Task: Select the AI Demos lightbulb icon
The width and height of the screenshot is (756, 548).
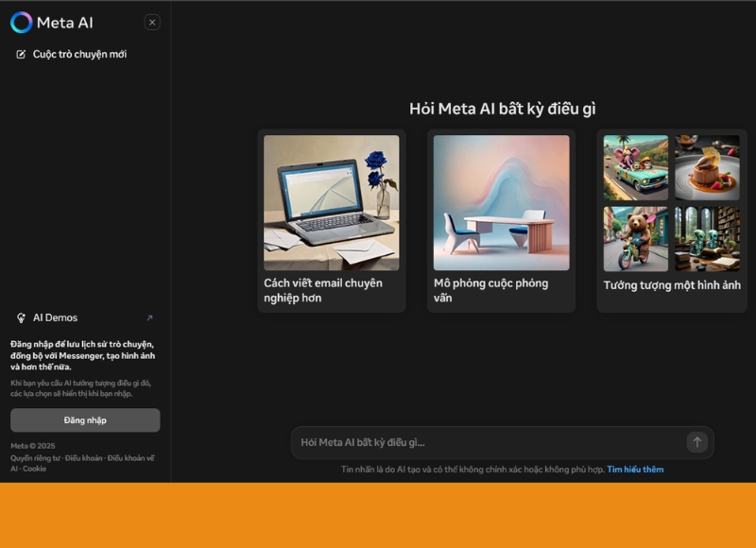Action: [x=21, y=317]
